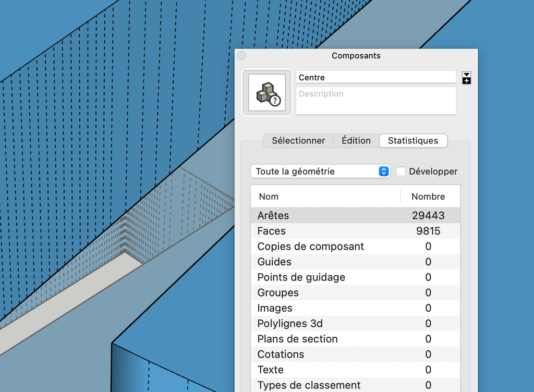Sort by the Nombre column header
The image size is (534, 392).
(x=428, y=197)
